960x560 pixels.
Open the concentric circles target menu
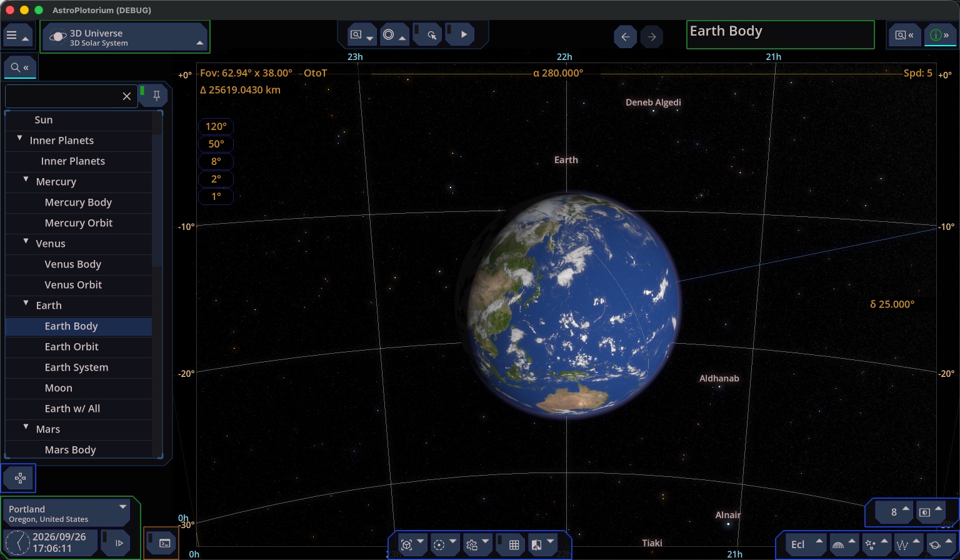(394, 35)
